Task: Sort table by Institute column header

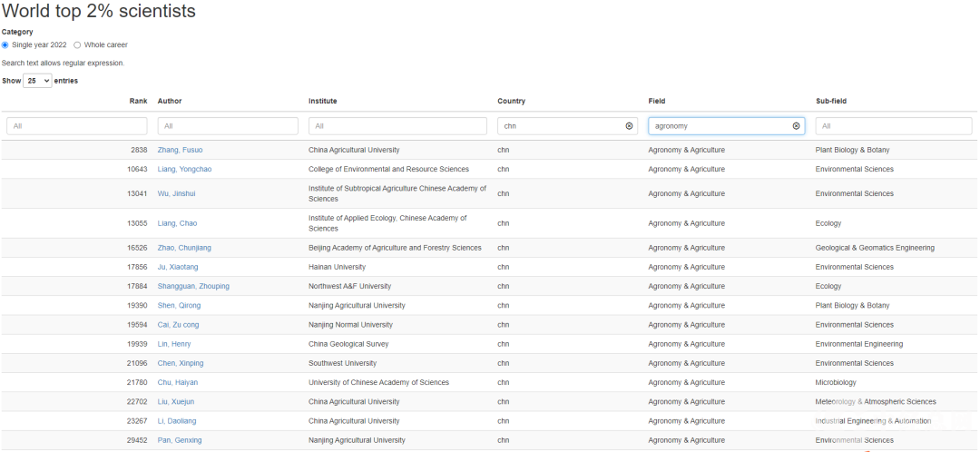Action: (322, 101)
